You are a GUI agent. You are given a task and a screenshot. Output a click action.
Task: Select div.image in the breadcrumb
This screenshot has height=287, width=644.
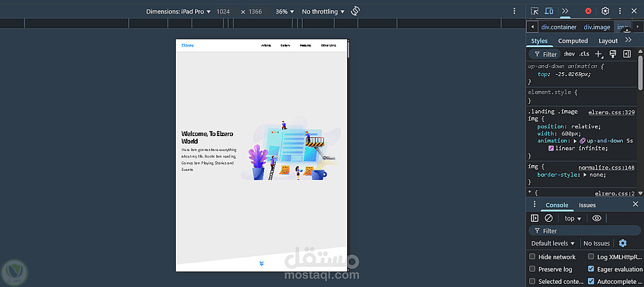(x=597, y=27)
